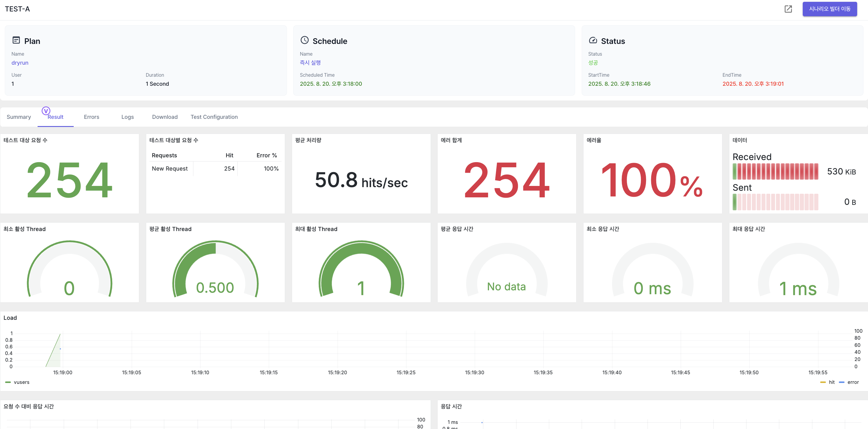Viewport: 868px width, 429px height.
Task: Toggle vusers series in Load legend
Action: (21, 382)
